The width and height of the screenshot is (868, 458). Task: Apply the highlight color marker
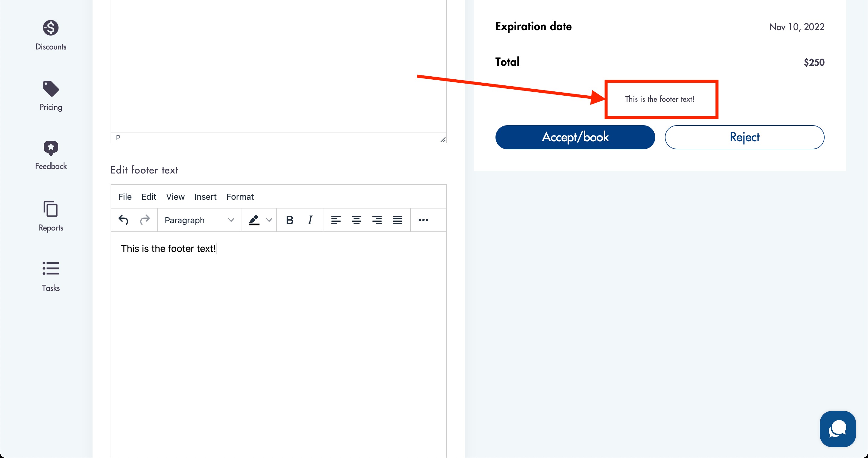point(254,220)
